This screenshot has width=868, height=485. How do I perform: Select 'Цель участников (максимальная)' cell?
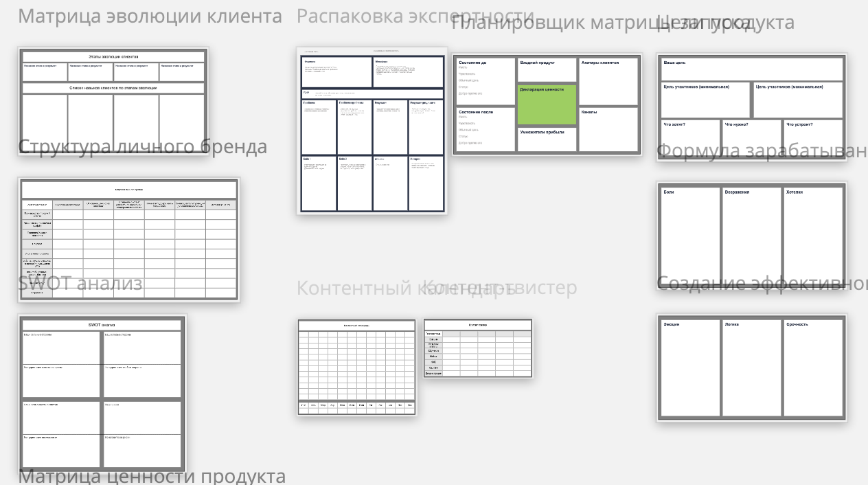[x=798, y=100]
